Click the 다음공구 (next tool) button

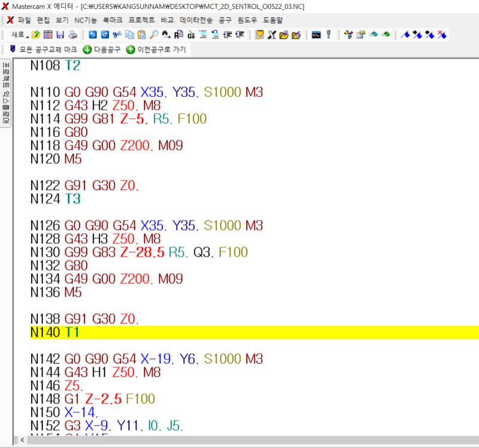click(101, 50)
